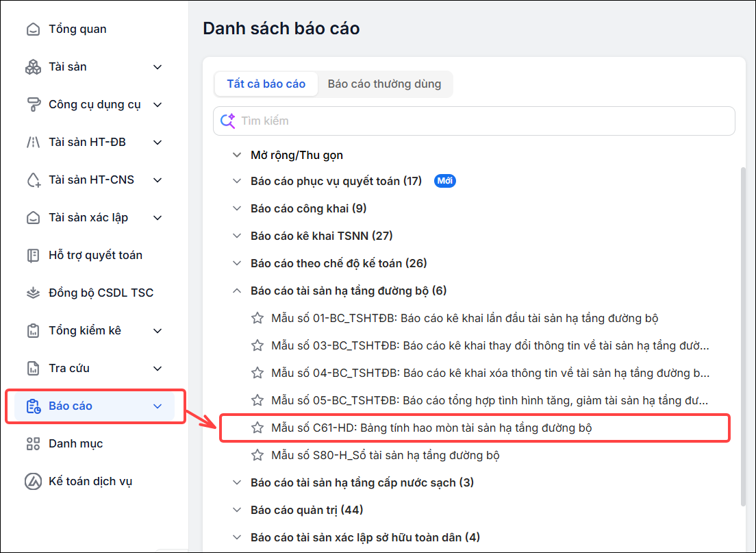This screenshot has width=756, height=553.
Task: Click the Tài sản HT-ĐB road icon
Action: 33,142
